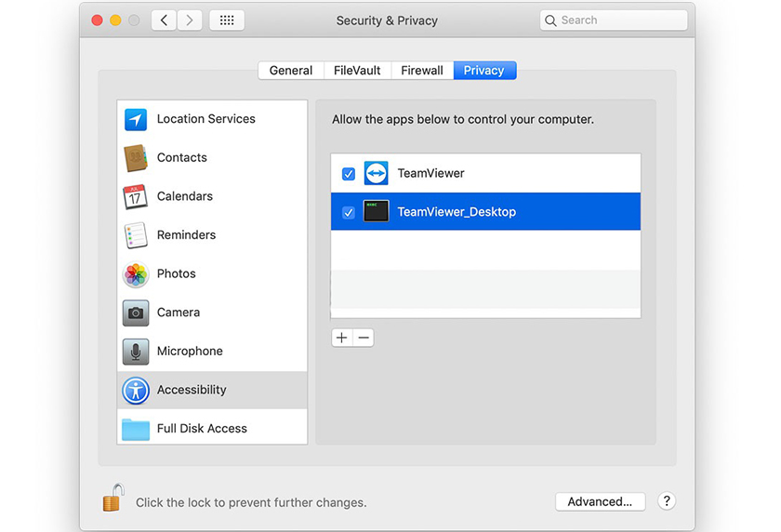The height and width of the screenshot is (532, 781).
Task: Select the Privacy tab
Action: tap(484, 71)
